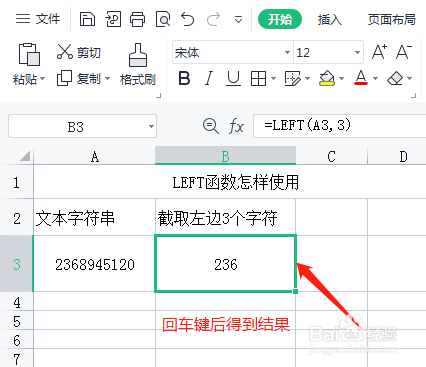This screenshot has width=426, height=367.
Task: Click the zoom magnifier icon by formula bar
Action: point(211,126)
